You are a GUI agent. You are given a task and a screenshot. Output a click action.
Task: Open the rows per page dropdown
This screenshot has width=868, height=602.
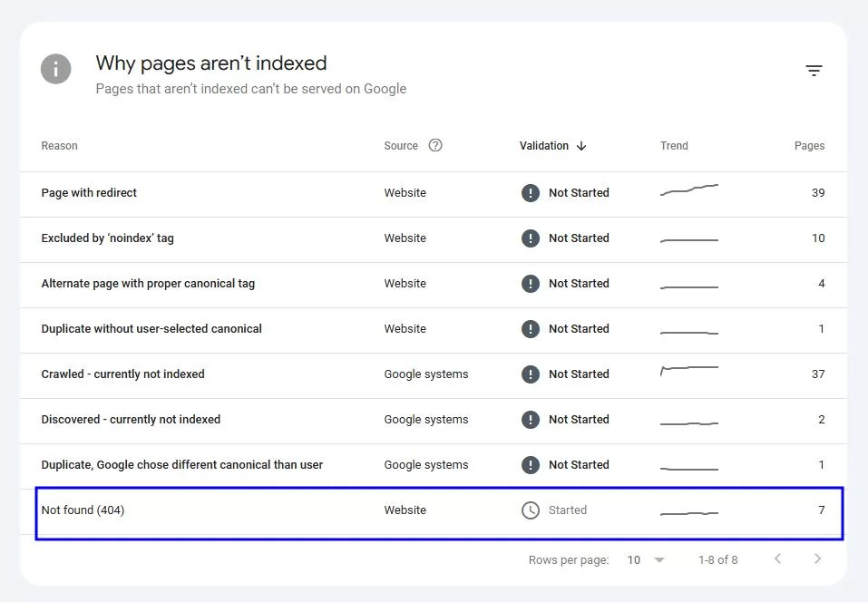tap(646, 560)
